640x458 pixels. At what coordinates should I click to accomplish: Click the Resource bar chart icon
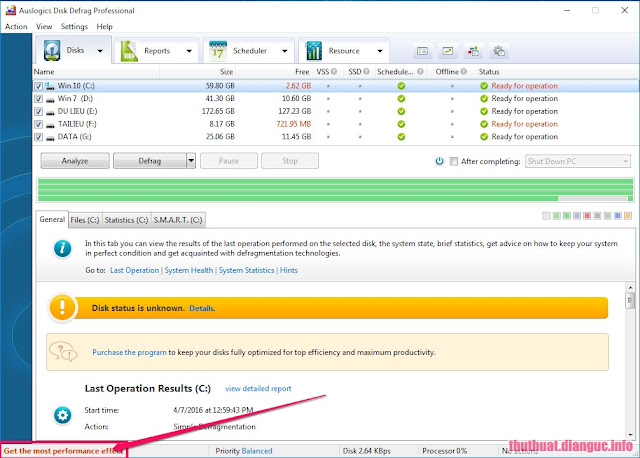(x=314, y=51)
